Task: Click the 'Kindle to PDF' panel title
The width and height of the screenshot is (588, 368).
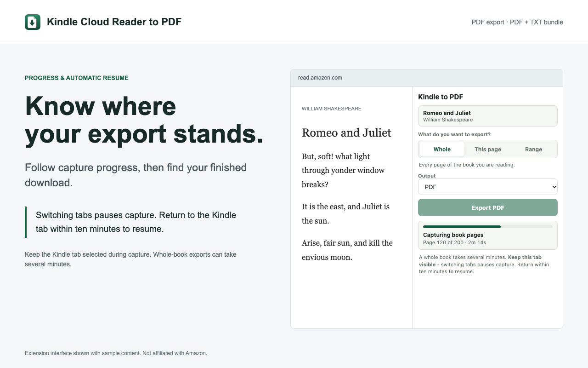Action: (441, 97)
